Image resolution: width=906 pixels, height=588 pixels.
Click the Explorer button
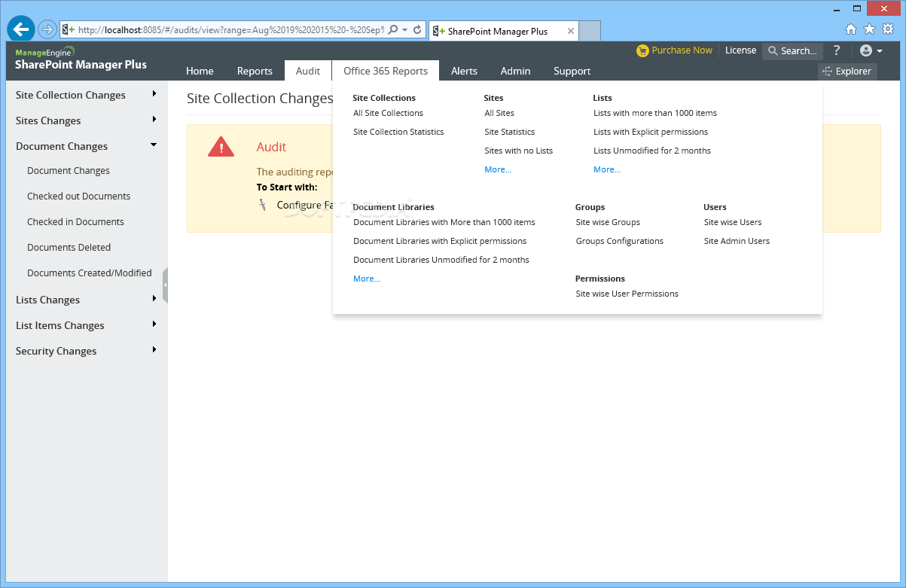click(847, 72)
